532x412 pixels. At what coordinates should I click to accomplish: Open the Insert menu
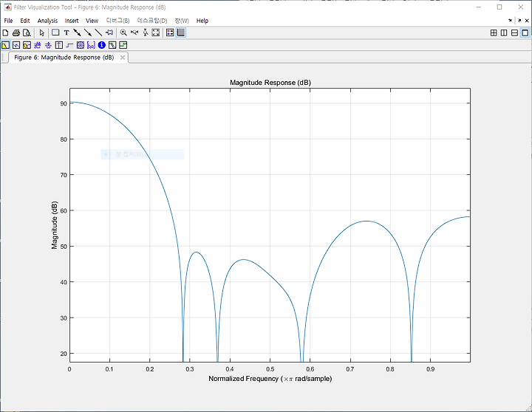(72, 21)
